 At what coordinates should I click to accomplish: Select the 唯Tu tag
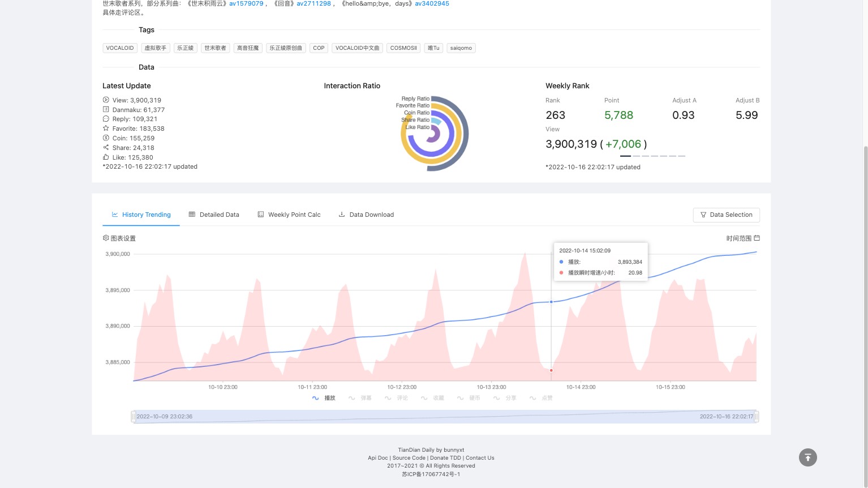pyautogui.click(x=433, y=48)
